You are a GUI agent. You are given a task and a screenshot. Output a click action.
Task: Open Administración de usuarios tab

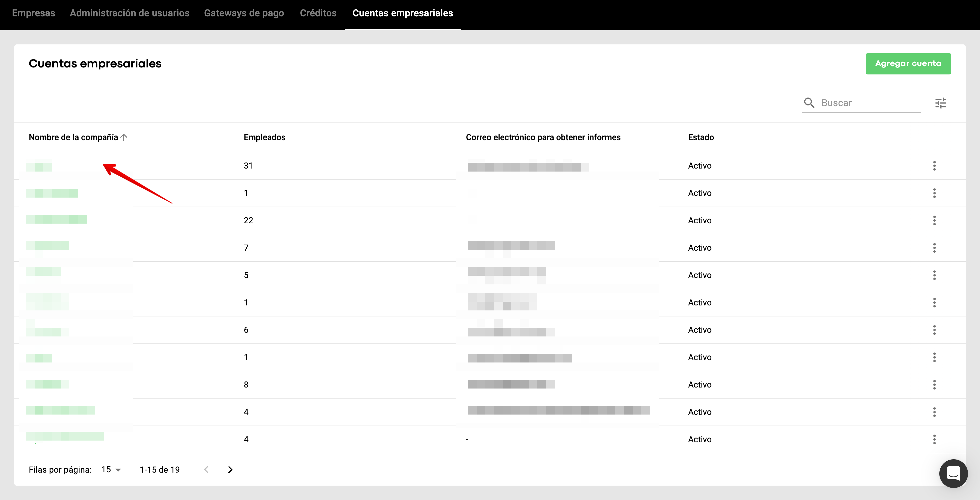129,13
